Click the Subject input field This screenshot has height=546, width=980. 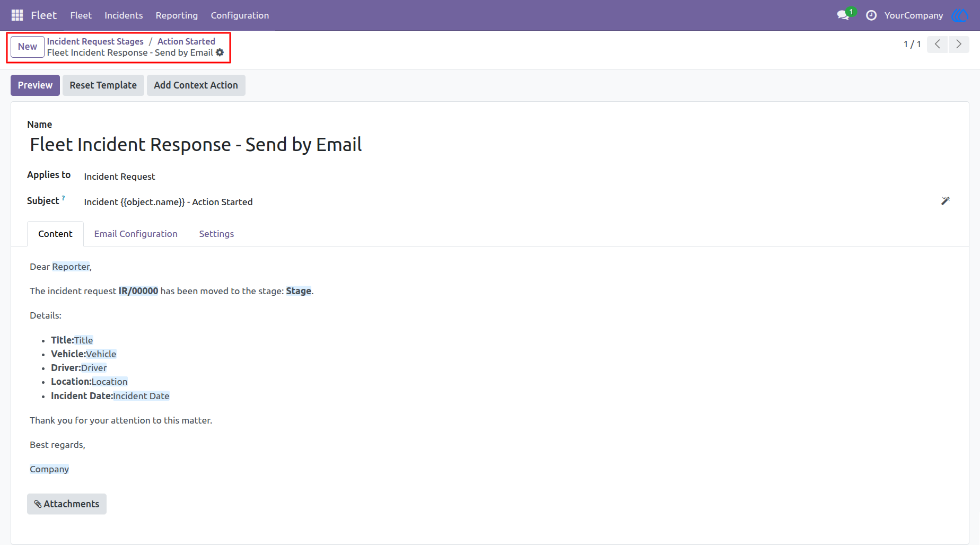point(509,202)
